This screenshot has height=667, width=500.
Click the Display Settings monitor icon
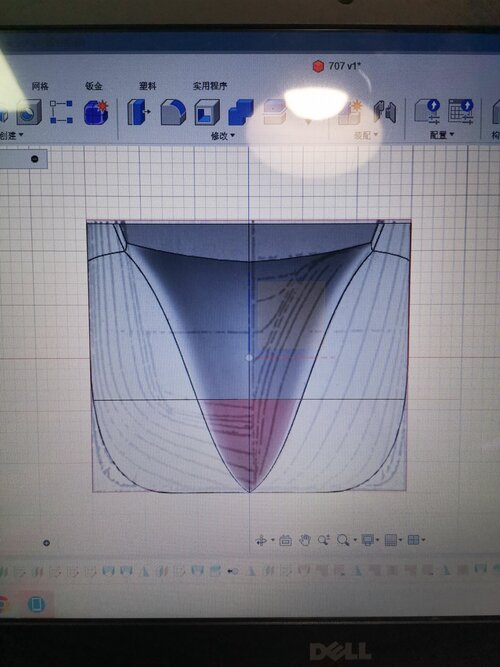[x=367, y=540]
